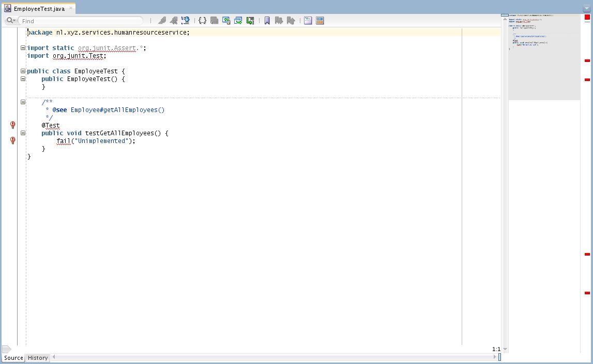Screen dimensions: 593x364
Task: Go to the previous bookmark
Action: tap(291, 21)
